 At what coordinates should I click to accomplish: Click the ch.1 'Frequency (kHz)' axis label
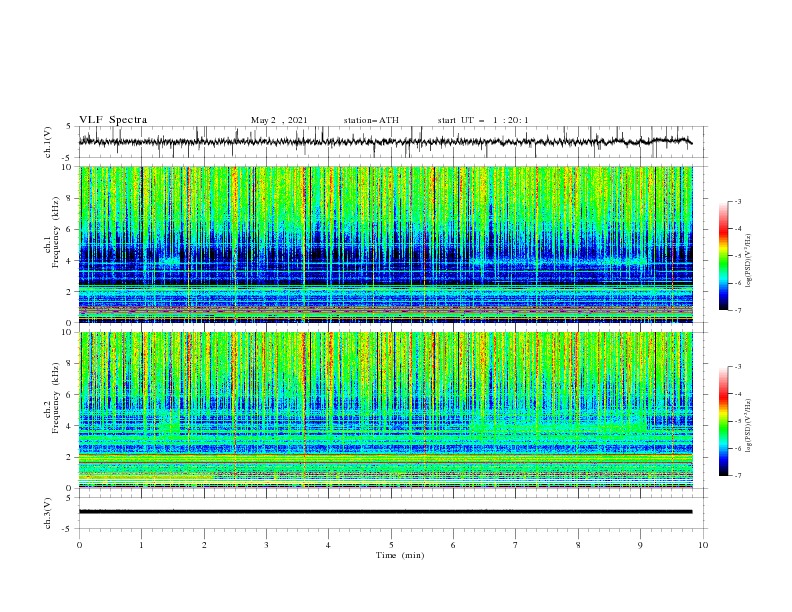click(55, 233)
